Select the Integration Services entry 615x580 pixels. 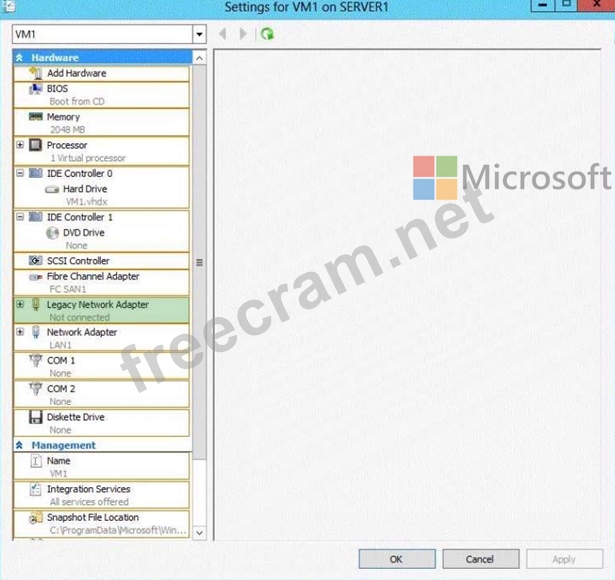click(101, 495)
